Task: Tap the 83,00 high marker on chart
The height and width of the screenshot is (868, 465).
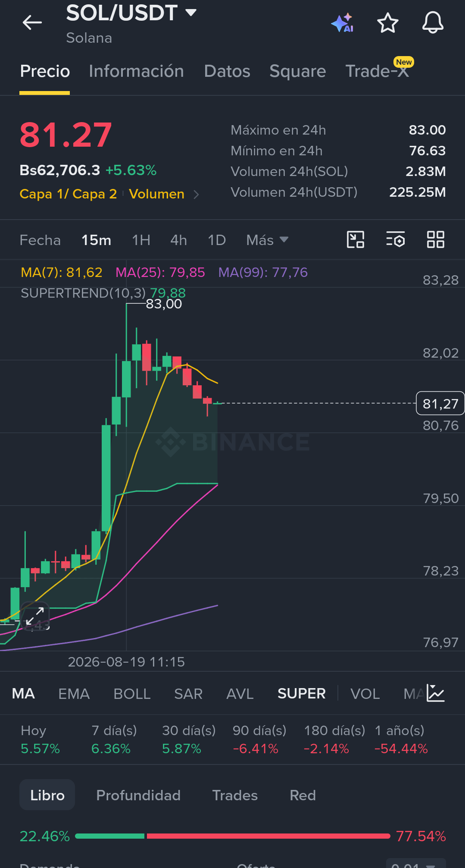Action: (x=164, y=304)
